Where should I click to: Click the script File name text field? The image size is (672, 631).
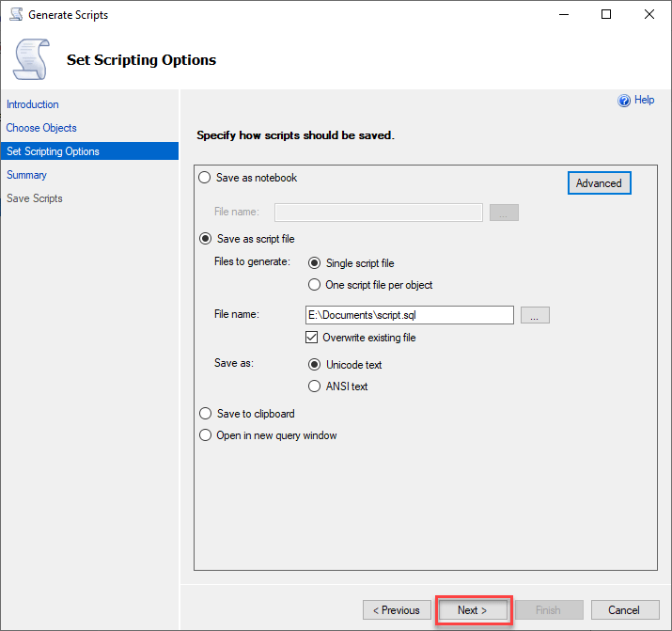[409, 315]
